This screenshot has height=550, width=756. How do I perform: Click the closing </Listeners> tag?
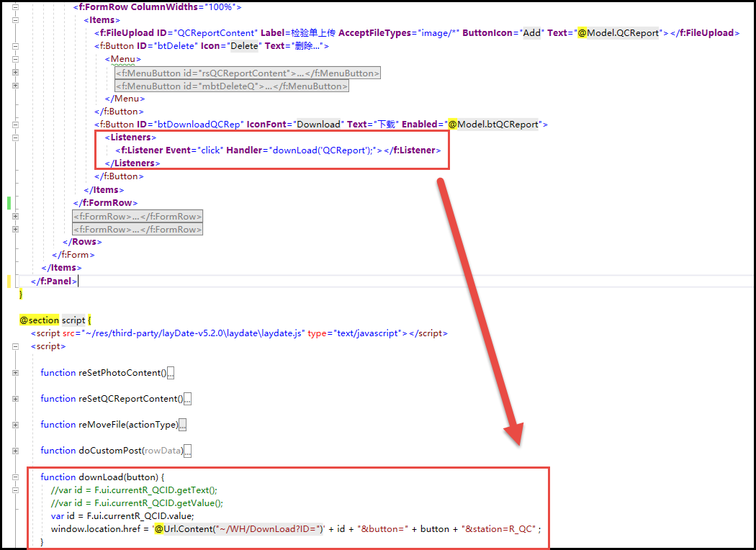click(x=132, y=163)
